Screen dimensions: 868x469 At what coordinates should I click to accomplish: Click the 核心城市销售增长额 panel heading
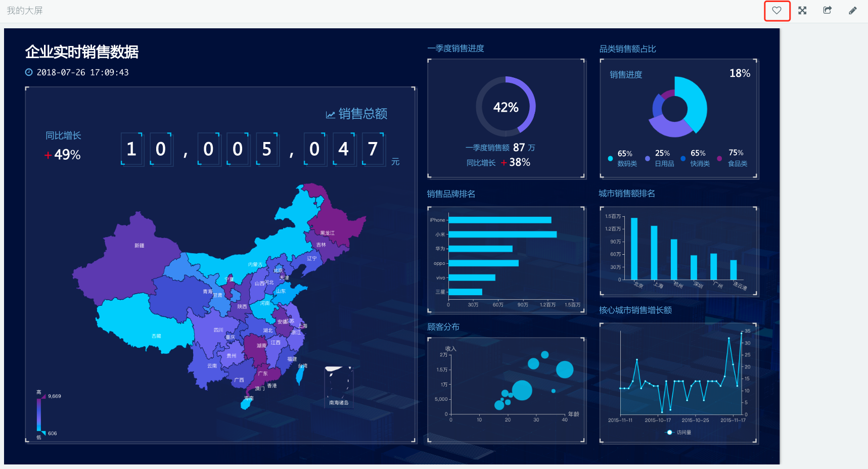[635, 310]
